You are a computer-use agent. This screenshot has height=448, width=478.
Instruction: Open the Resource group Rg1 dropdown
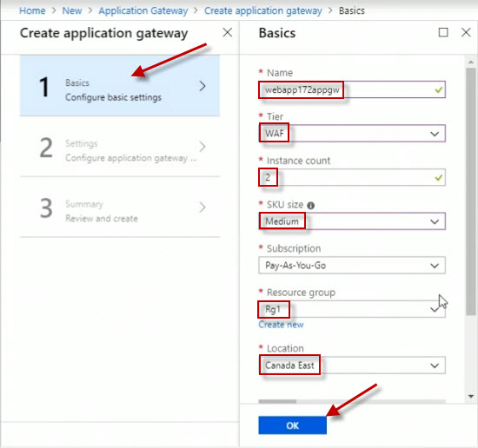click(x=352, y=309)
